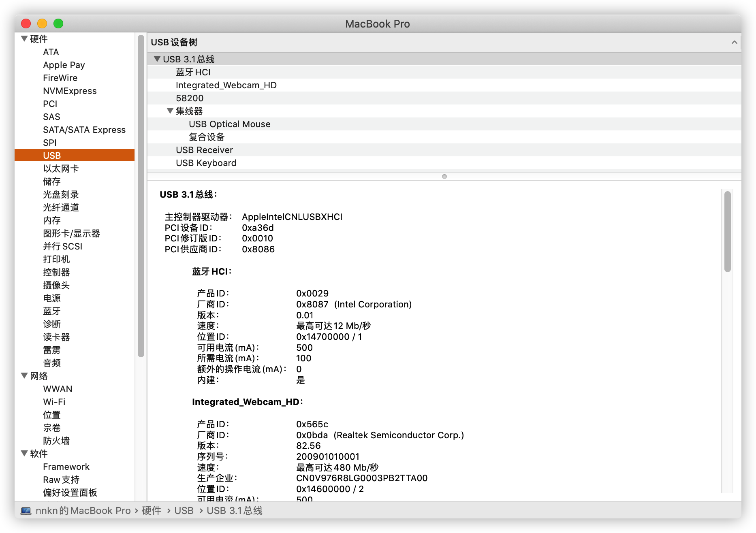This screenshot has height=533, width=756.
Task: Collapse the 集线器 hub tree node
Action: point(170,111)
